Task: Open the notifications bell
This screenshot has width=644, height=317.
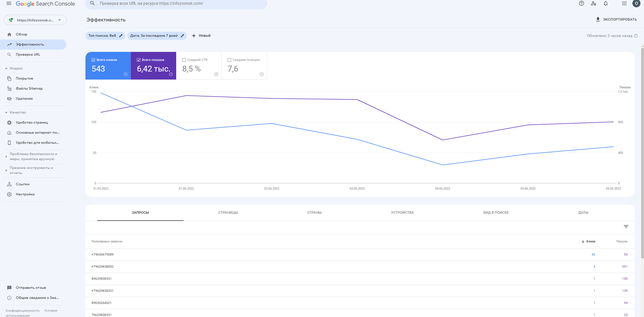Action: pyautogui.click(x=606, y=4)
